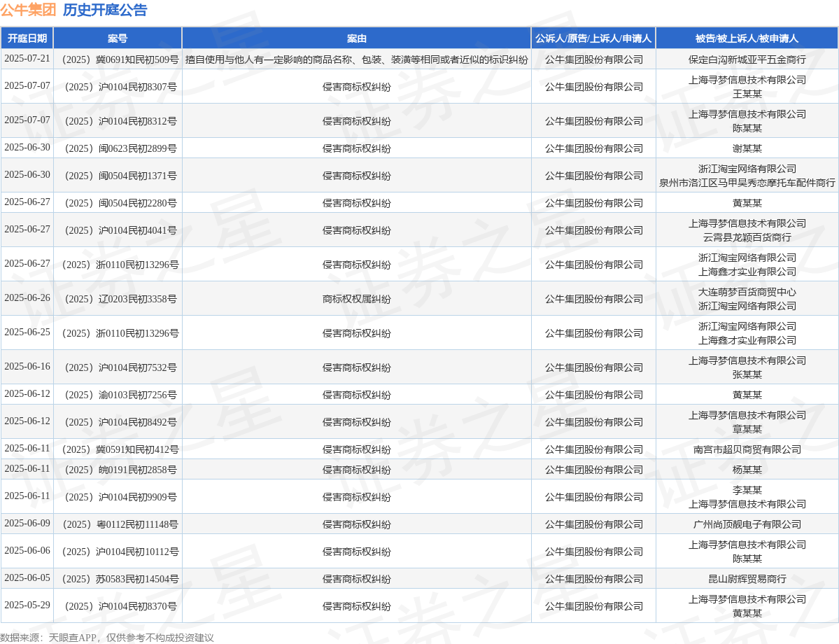The image size is (839, 644).
Task: Select the 公诉人/原告/上诉人/申请人 column header
Action: click(x=593, y=38)
